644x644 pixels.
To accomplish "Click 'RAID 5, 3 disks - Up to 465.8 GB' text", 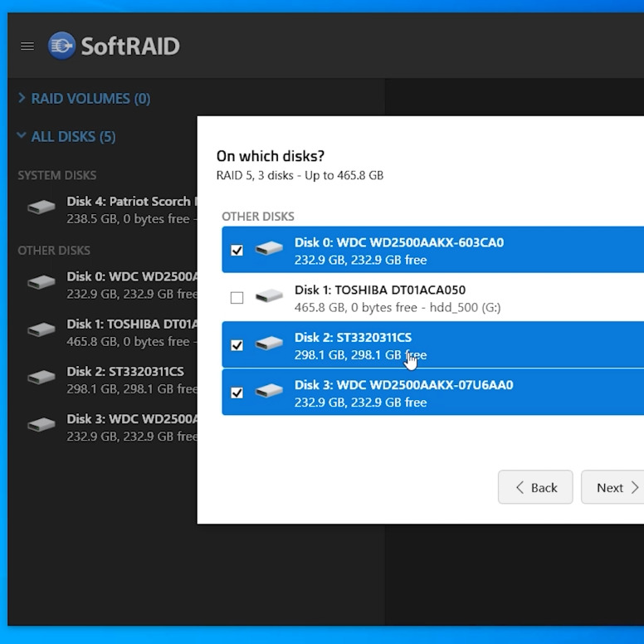I will click(300, 176).
